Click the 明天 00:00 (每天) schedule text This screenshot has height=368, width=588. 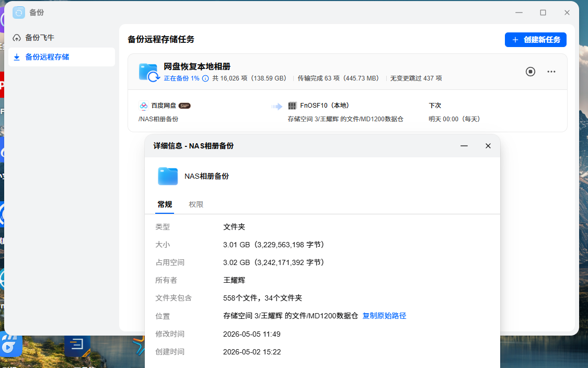click(x=454, y=119)
